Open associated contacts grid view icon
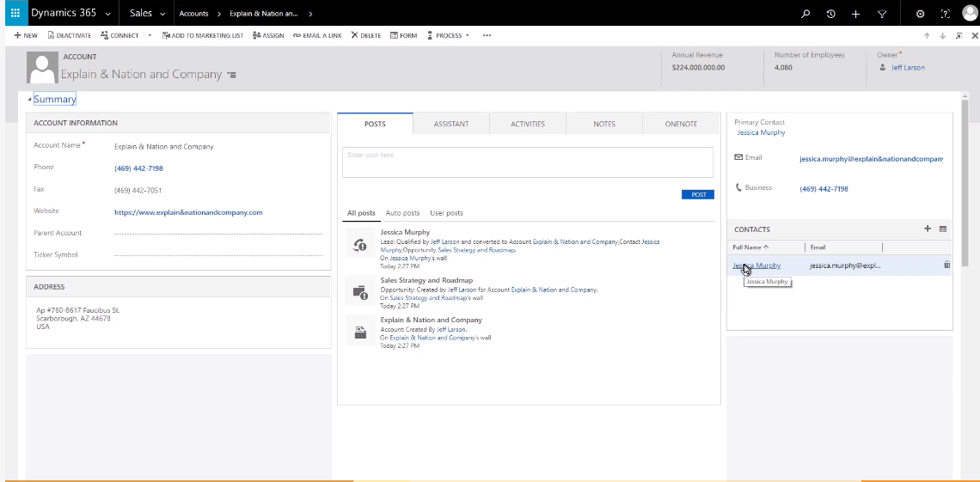This screenshot has height=482, width=980. pyautogui.click(x=943, y=229)
